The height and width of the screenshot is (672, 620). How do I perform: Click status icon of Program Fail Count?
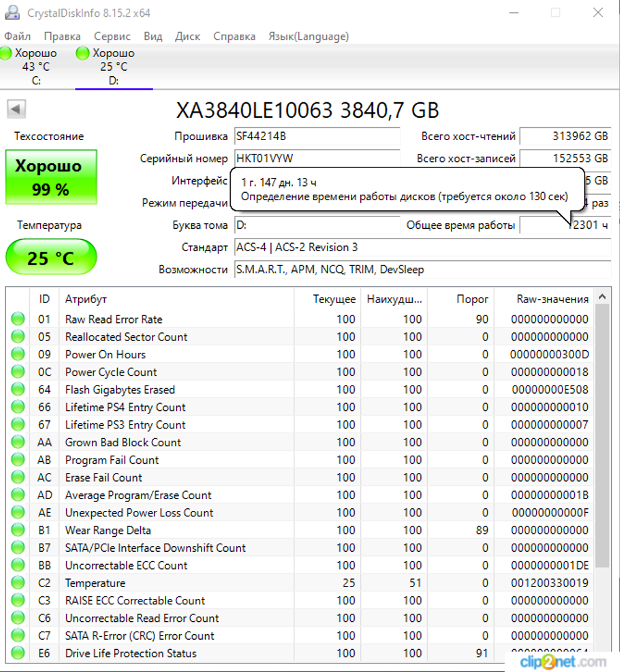(x=18, y=459)
